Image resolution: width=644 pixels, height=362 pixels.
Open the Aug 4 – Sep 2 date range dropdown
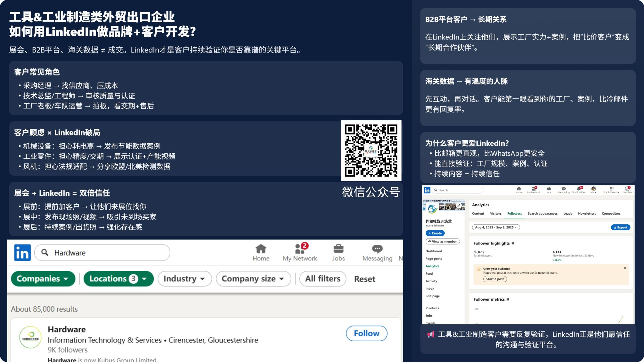coord(496,227)
